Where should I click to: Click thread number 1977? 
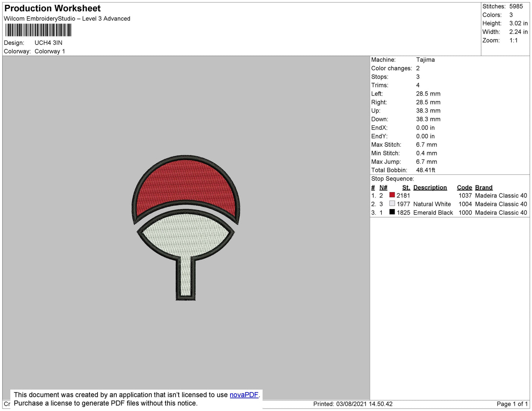tap(403, 204)
